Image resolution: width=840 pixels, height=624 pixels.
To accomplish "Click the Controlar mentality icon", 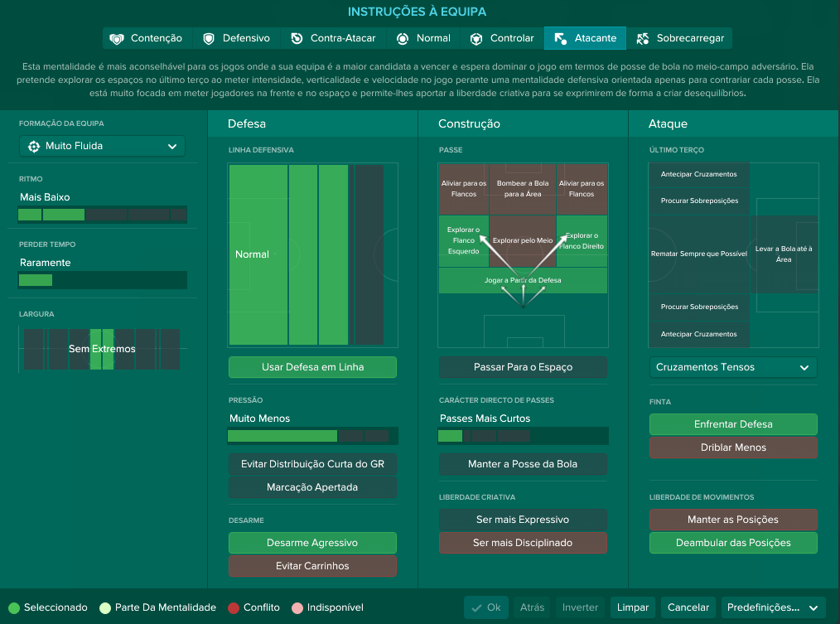I will (476, 39).
